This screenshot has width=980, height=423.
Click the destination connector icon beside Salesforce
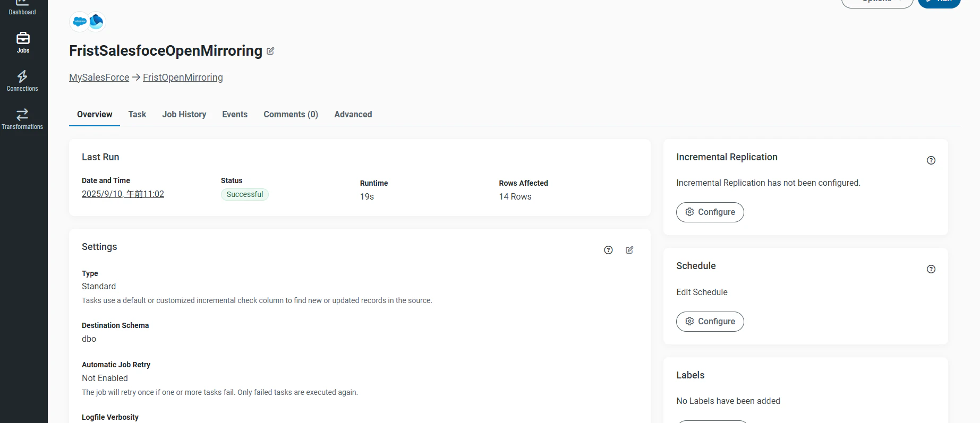click(x=96, y=22)
